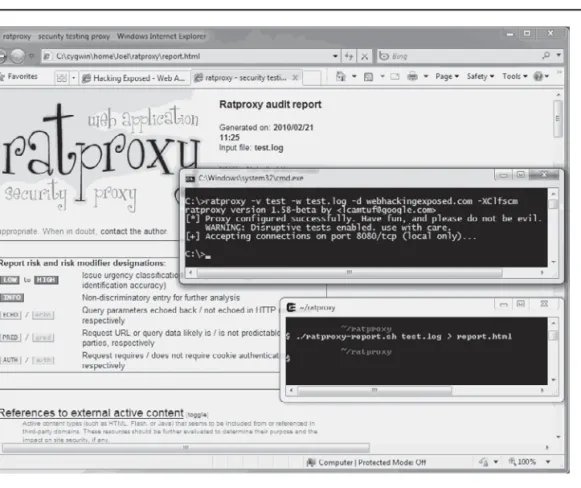
Task: Click the Feeds toolbar icon
Action: (368, 77)
